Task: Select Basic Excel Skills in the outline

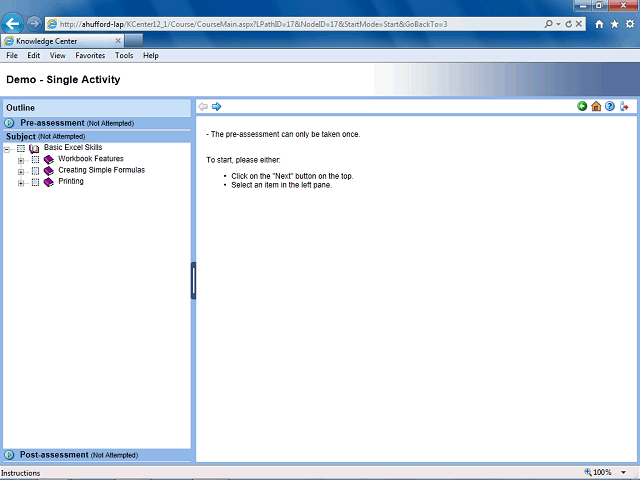Action: click(x=73, y=147)
